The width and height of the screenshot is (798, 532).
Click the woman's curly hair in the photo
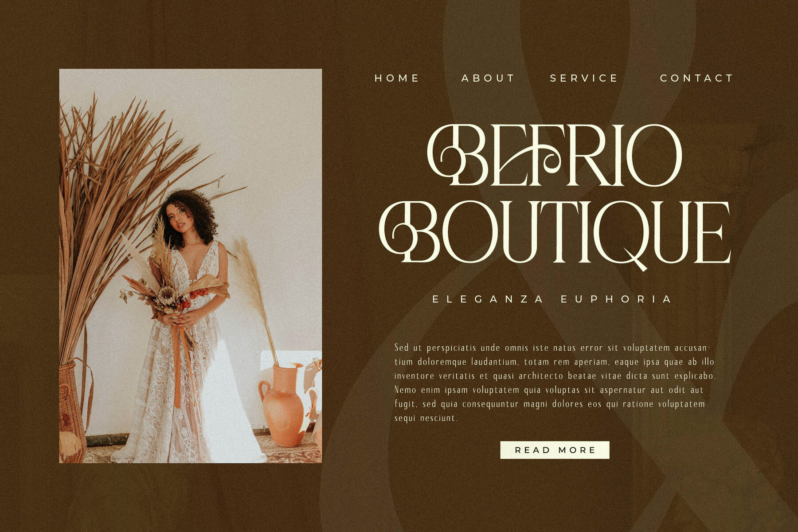click(186, 217)
